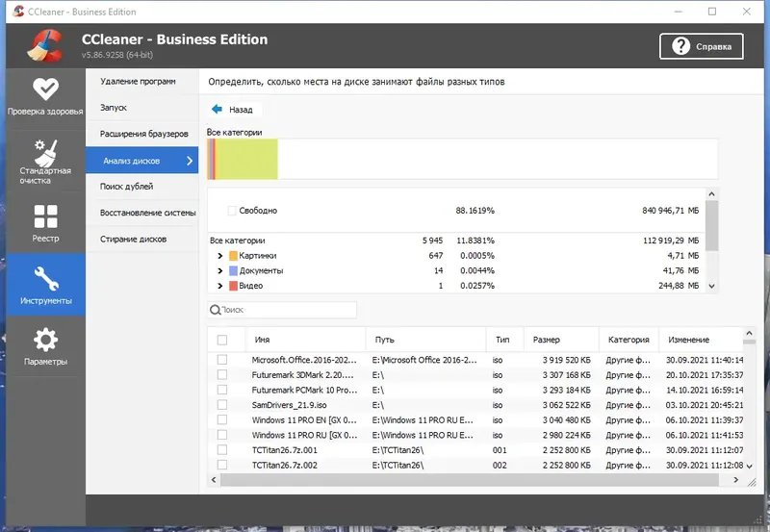The image size is (770, 532).
Task: Click file table vertical scrollbar down arrow
Action: 750,467
